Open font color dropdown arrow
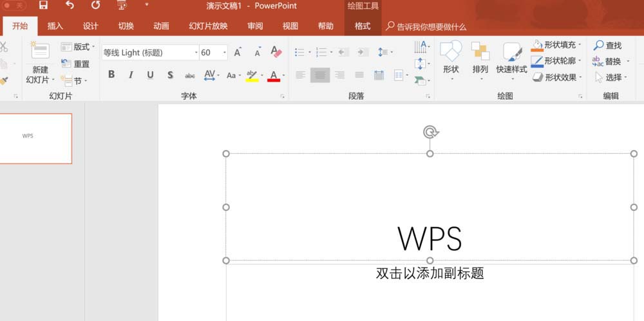The height and width of the screenshot is (321, 644). (x=283, y=75)
